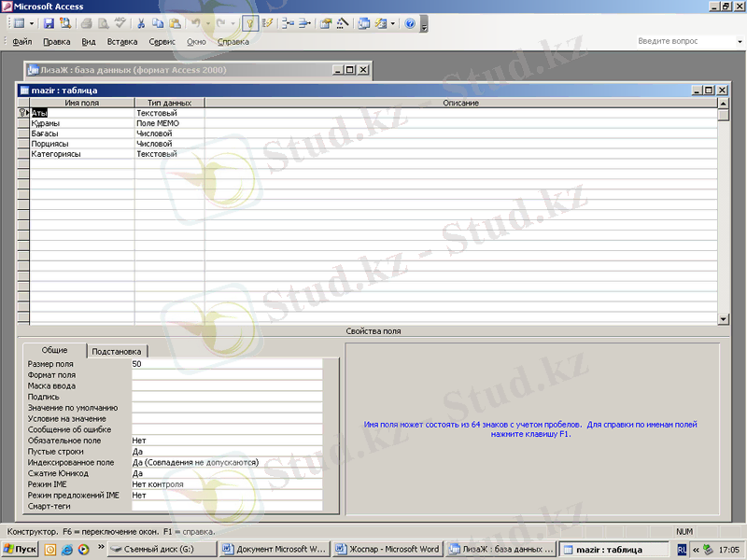Image resolution: width=747 pixels, height=560 pixels.
Task: Click the Индексированное поле value field
Action: [x=227, y=463]
